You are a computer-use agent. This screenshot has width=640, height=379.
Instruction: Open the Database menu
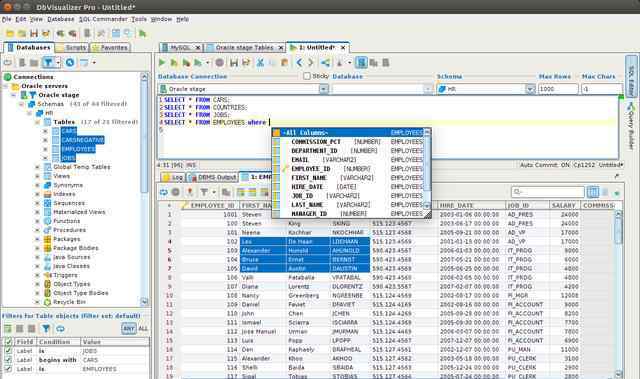(60, 19)
